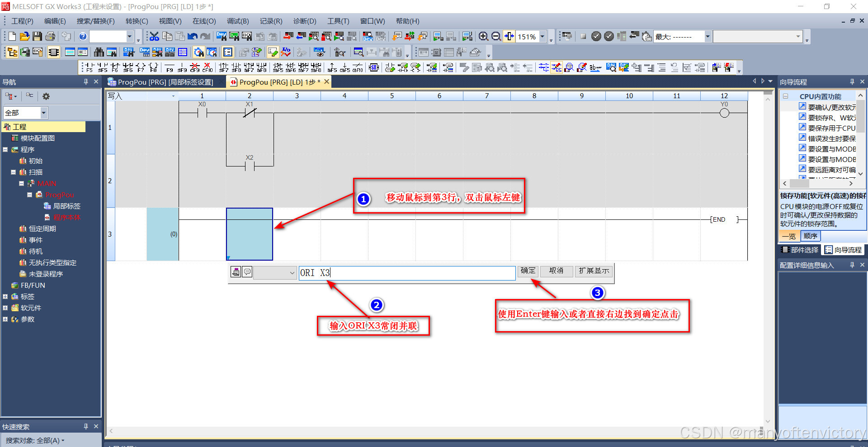Open the 编辑(E) menu
Screen dimensions: 868x447
click(55, 21)
